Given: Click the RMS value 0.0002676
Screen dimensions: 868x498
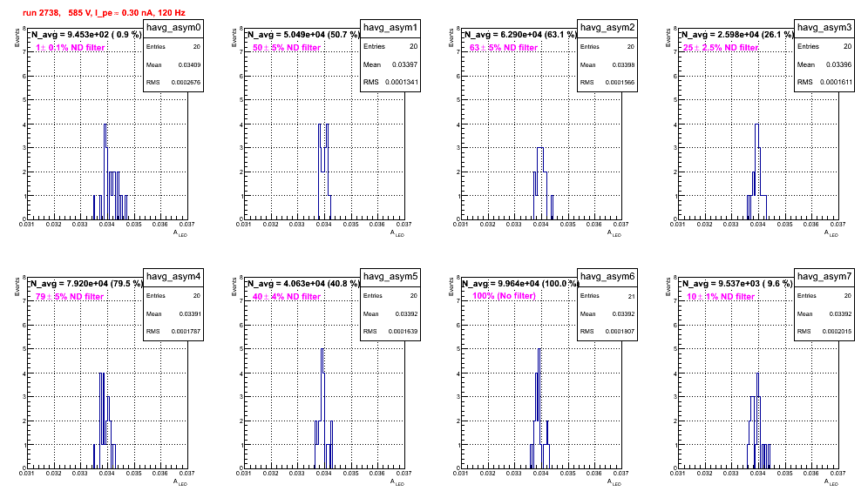Looking at the screenshot, I should (186, 83).
